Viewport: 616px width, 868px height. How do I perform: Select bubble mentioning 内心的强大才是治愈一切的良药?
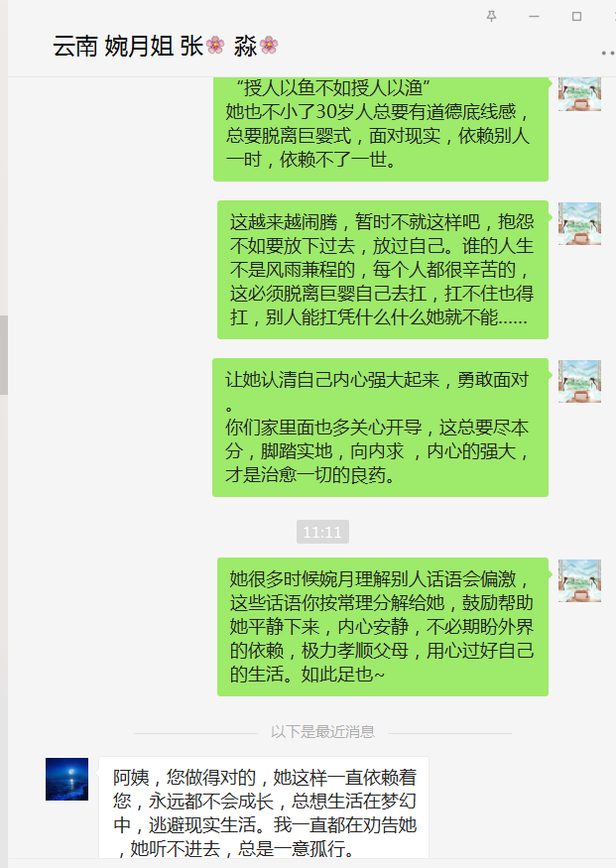click(x=380, y=428)
